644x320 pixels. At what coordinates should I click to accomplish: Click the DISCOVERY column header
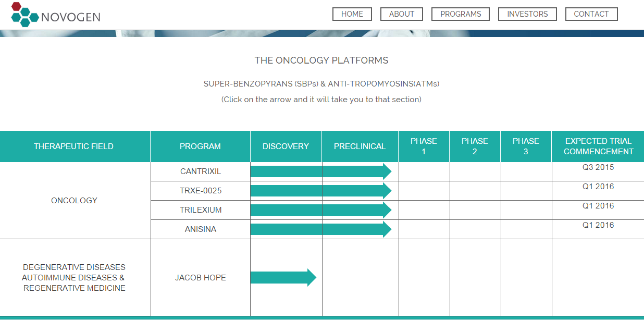coord(286,146)
